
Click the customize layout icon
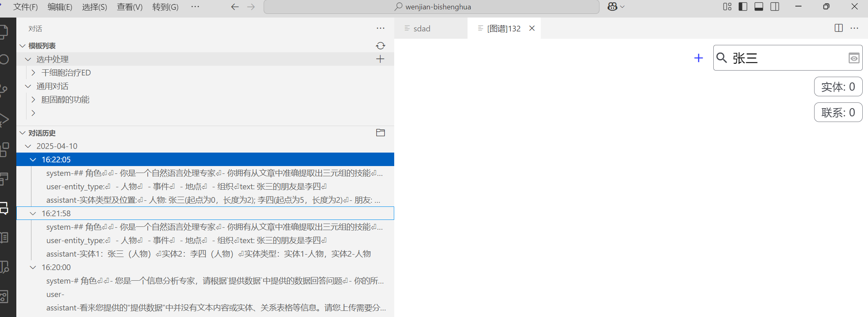click(727, 7)
